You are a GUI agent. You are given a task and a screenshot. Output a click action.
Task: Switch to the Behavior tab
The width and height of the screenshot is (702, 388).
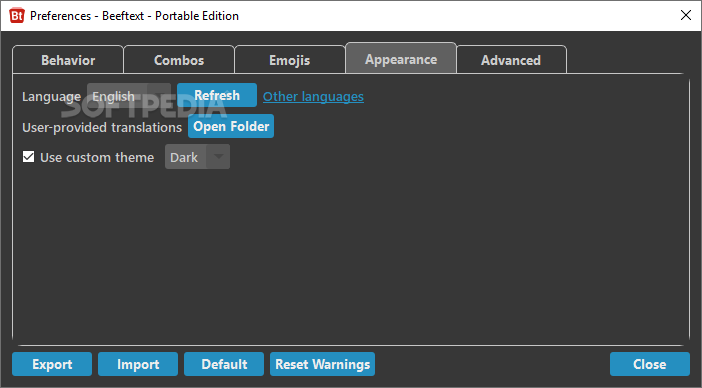click(x=68, y=60)
